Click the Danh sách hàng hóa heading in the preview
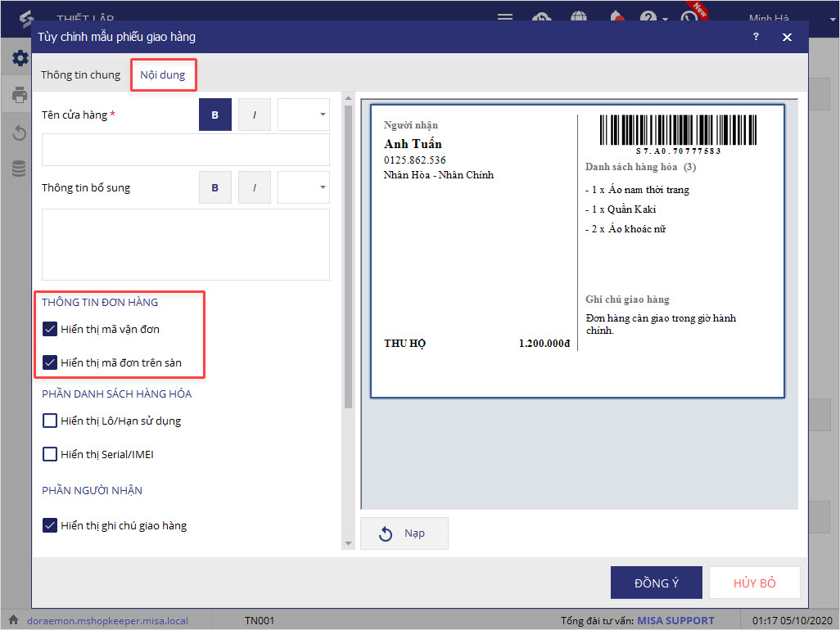 coord(640,166)
